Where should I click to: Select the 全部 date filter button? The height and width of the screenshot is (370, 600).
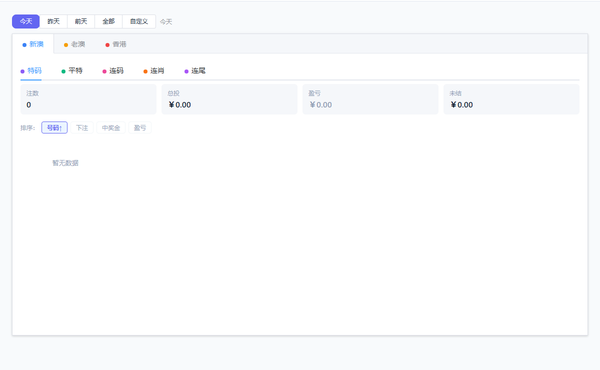[109, 21]
